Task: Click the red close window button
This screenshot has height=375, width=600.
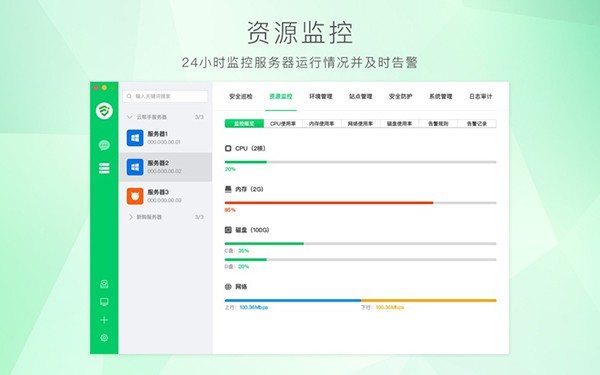Action: coord(96,88)
